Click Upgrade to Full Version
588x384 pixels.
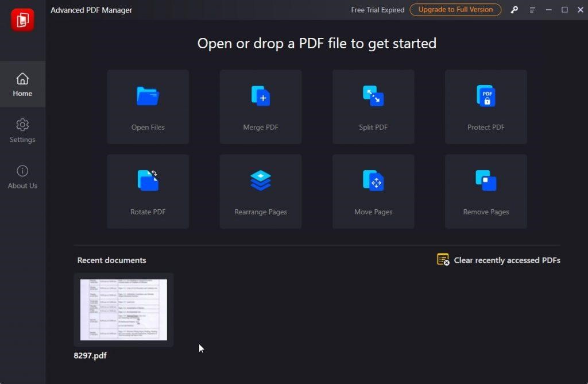[455, 10]
